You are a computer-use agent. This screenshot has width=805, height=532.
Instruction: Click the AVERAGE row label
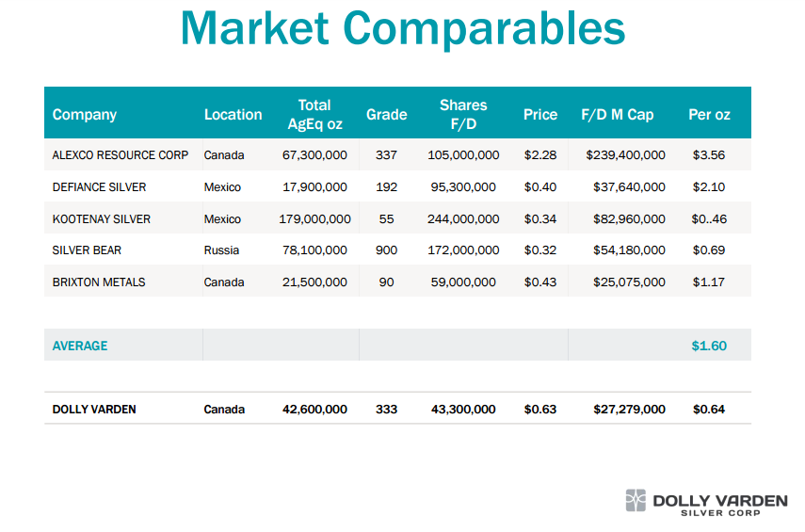click(80, 346)
